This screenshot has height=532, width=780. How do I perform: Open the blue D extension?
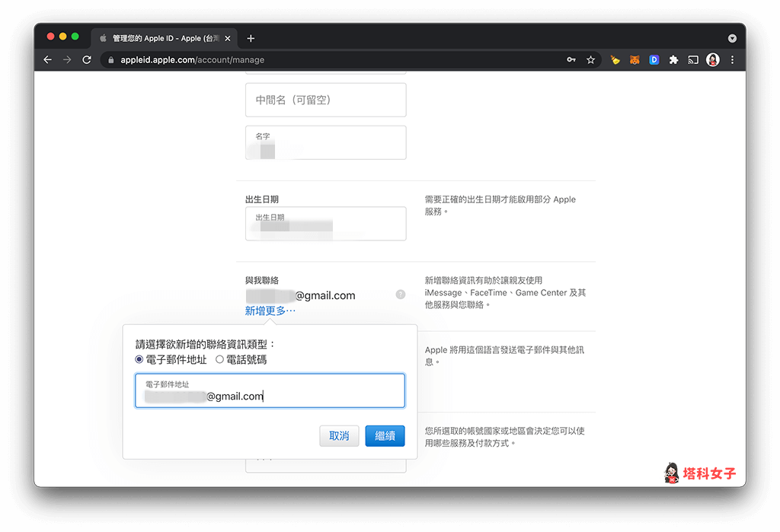654,59
